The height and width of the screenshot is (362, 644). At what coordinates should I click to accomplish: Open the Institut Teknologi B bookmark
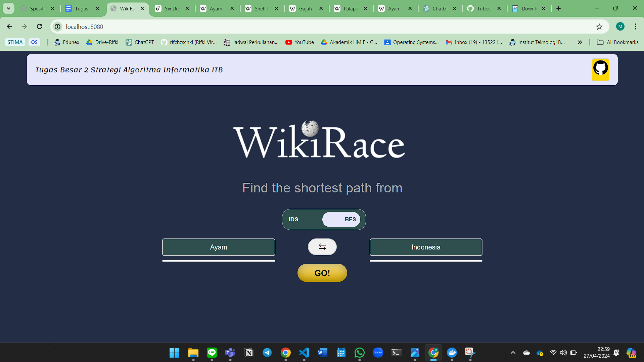click(x=537, y=42)
